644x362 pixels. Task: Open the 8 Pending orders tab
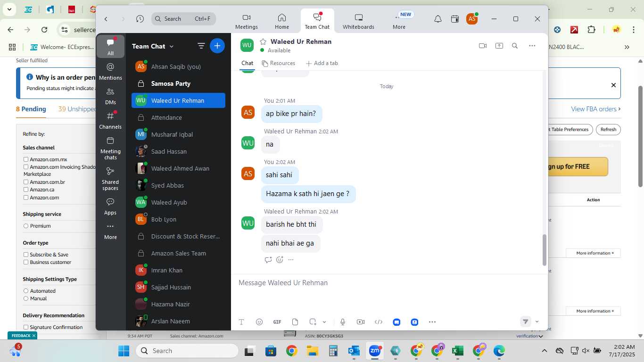31,109
